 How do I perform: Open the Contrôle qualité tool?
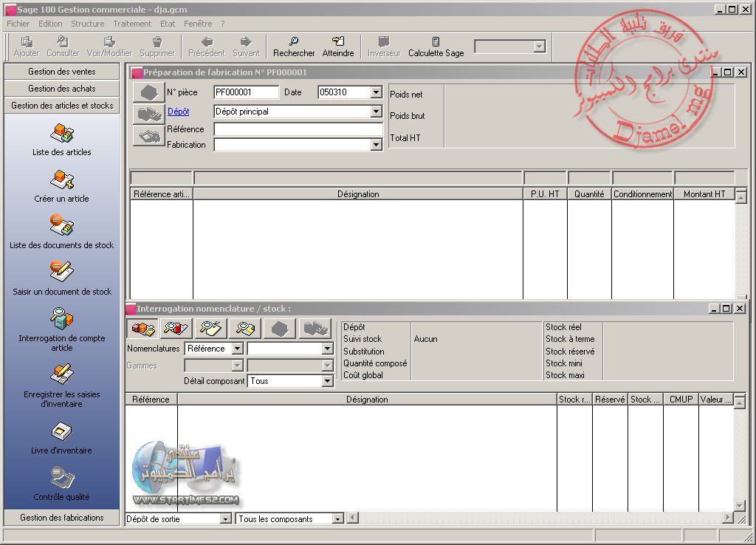point(61,480)
